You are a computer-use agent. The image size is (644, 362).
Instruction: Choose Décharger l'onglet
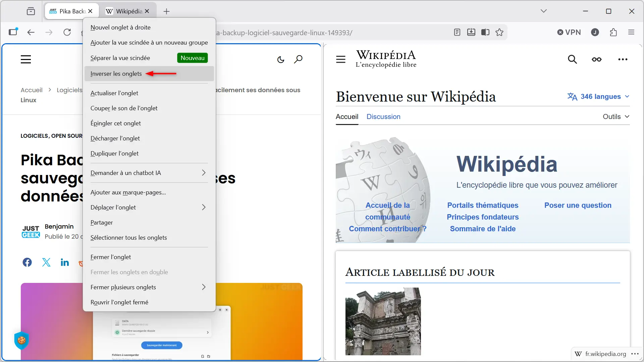point(149,138)
